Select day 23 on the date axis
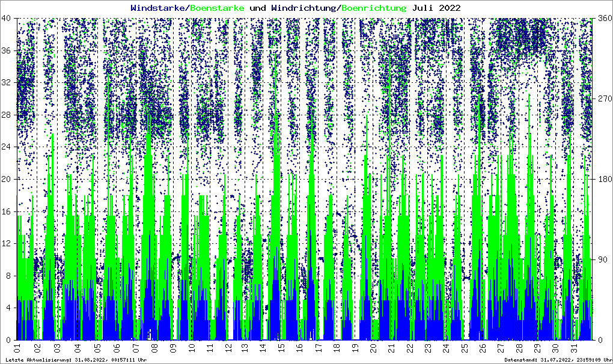 (427, 348)
